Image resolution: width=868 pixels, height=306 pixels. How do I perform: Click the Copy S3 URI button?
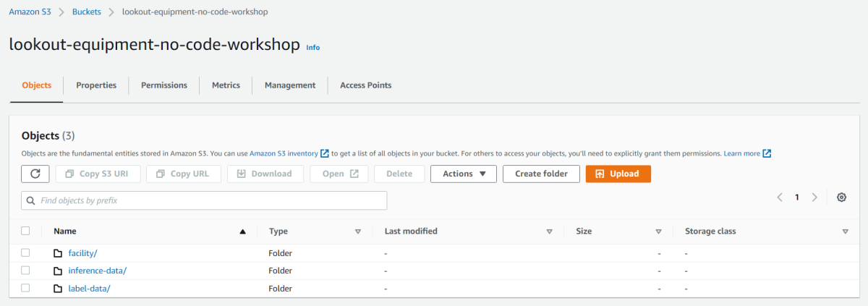pyautogui.click(x=98, y=174)
